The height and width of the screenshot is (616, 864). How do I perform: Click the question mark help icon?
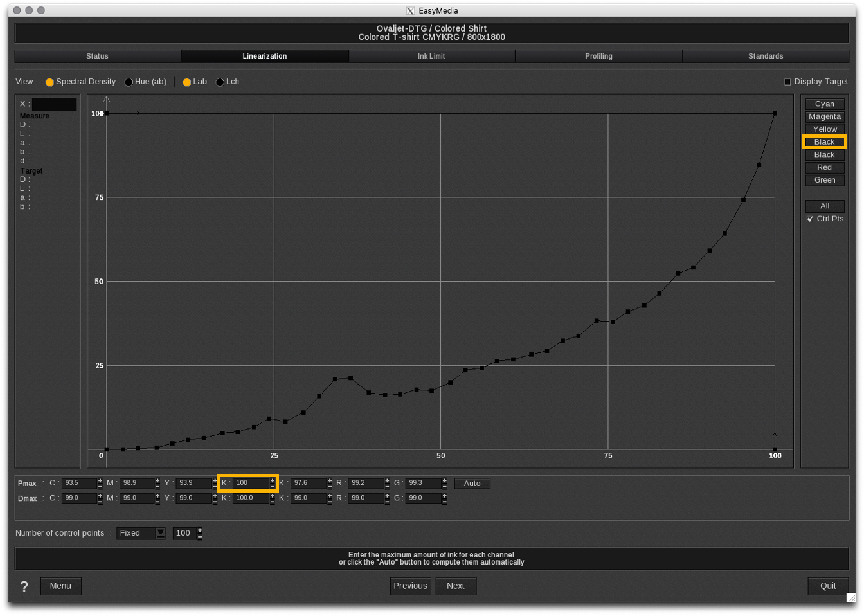coord(24,586)
